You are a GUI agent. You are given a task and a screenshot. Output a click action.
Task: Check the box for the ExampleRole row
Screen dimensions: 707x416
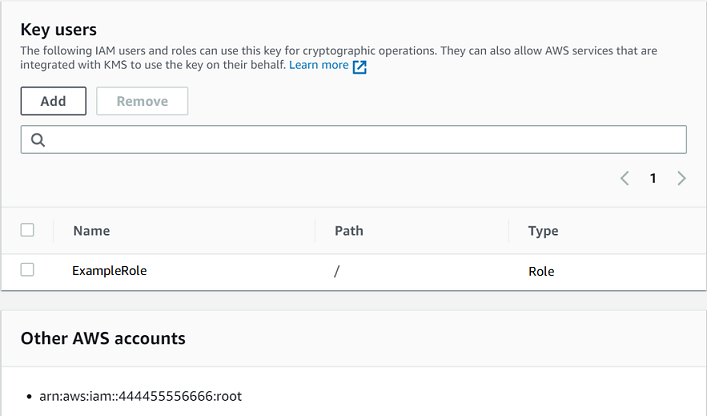(27, 270)
